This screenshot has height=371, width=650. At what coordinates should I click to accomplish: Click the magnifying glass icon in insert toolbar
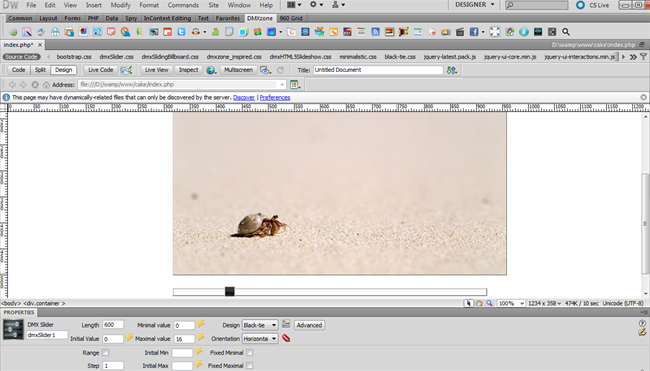pos(566,32)
